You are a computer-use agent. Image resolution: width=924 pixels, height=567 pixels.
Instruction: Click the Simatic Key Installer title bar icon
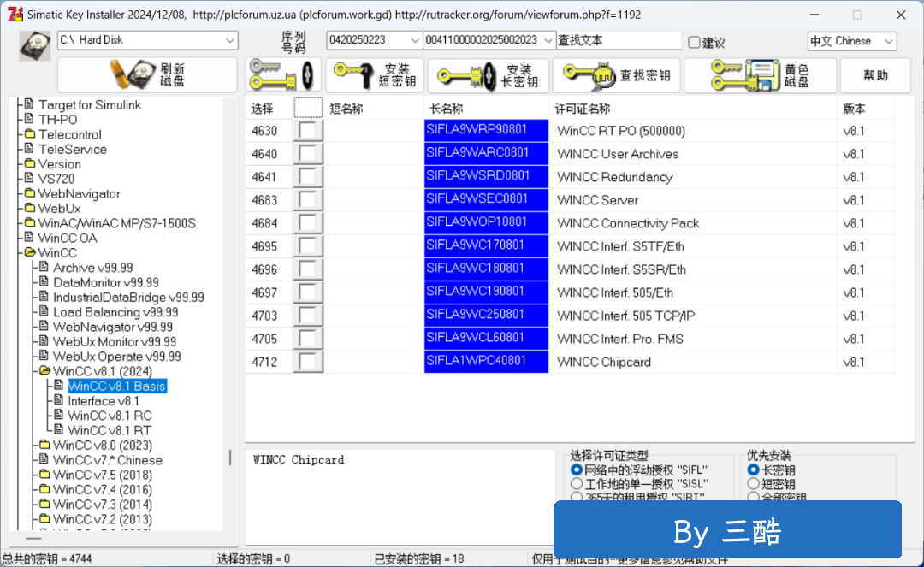15,15
